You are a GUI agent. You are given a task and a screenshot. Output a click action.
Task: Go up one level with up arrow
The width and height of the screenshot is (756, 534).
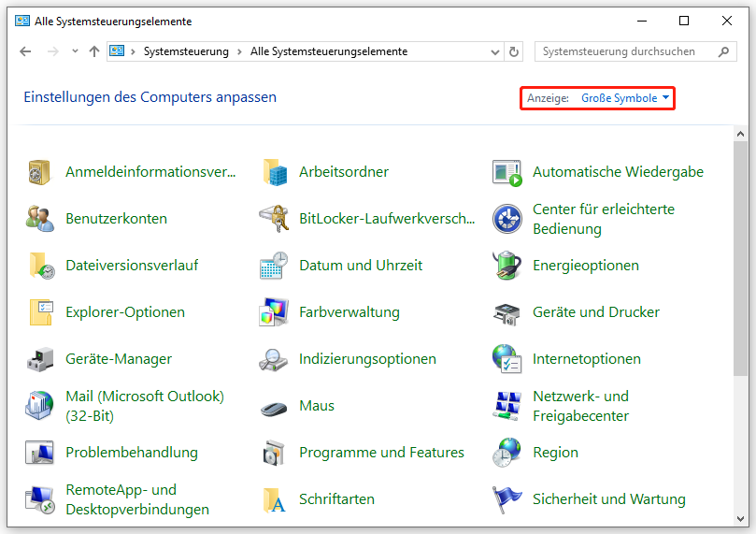94,51
